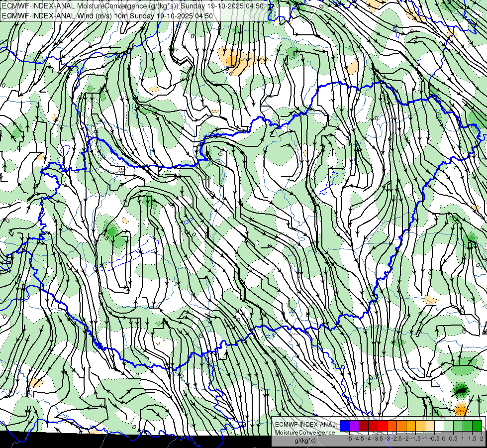The height and width of the screenshot is (448, 487).
Task: Click the MoistureConvergence title line at top
Action: pyautogui.click(x=133, y=6)
